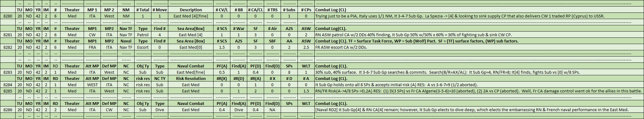Select the 'Escort' type cell in row 8282
Image resolution: width=644 pixels, height=119 pixels.
143,47
